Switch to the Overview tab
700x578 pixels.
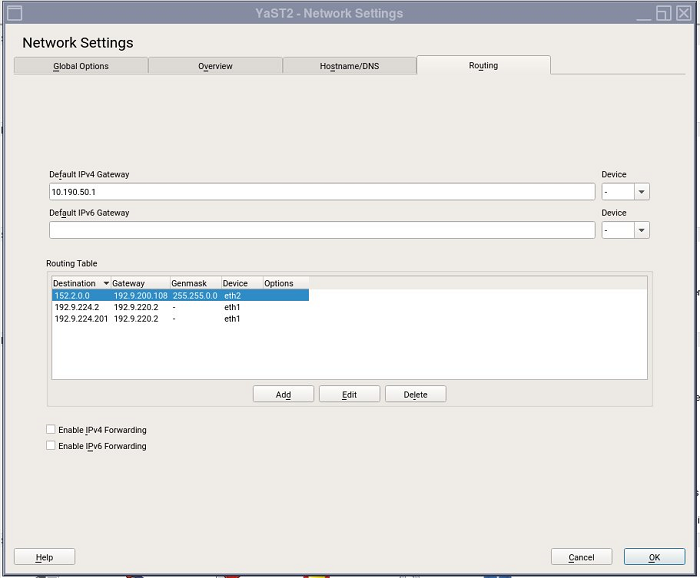pos(215,66)
